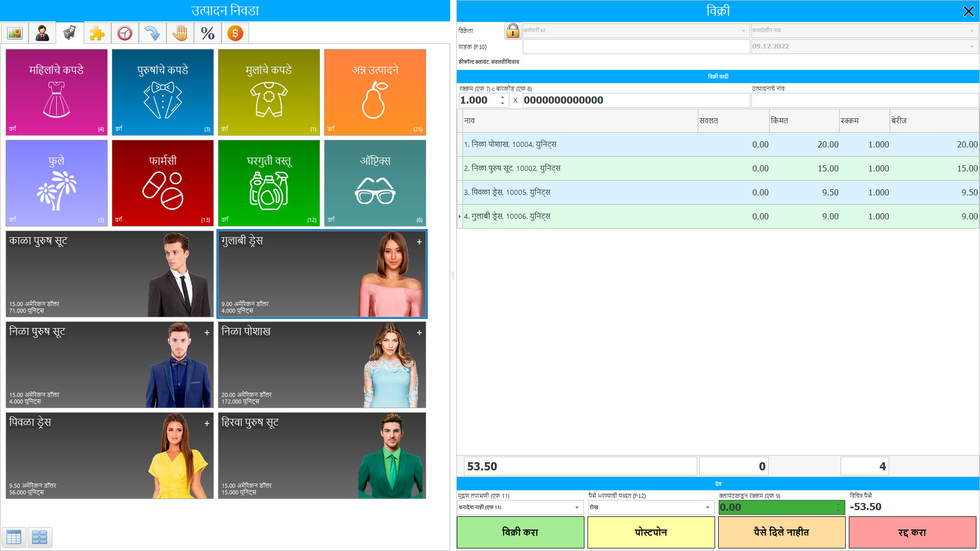
Task: Switch to tile list view icon
Action: (40, 537)
